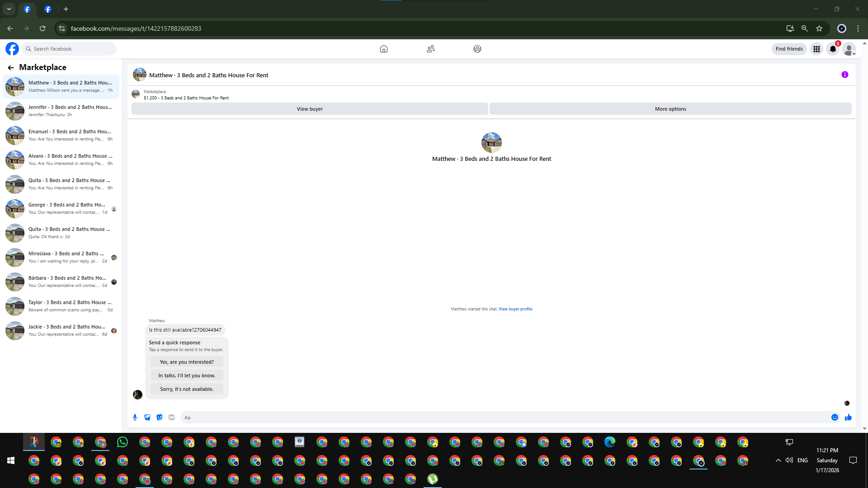
Task: Go to Facebook Home tab
Action: coord(383,49)
